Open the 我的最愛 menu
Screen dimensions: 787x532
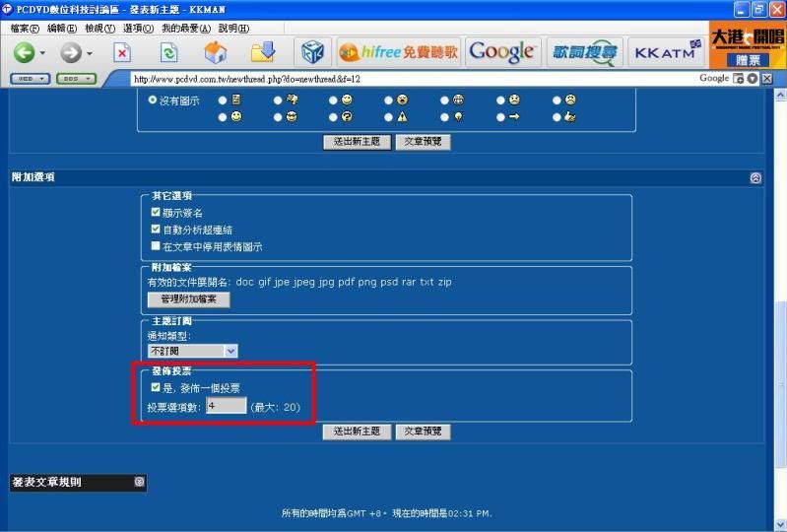pos(186,28)
